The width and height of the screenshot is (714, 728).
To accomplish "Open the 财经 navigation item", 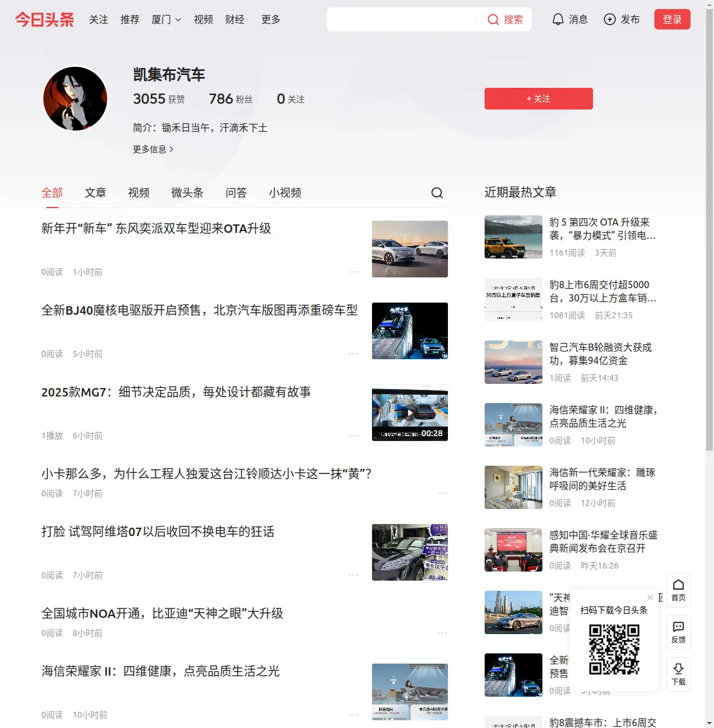I will (235, 19).
